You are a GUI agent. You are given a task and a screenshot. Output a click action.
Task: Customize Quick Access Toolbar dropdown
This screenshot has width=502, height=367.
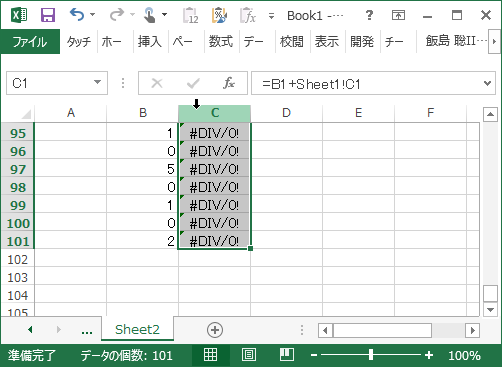click(272, 15)
